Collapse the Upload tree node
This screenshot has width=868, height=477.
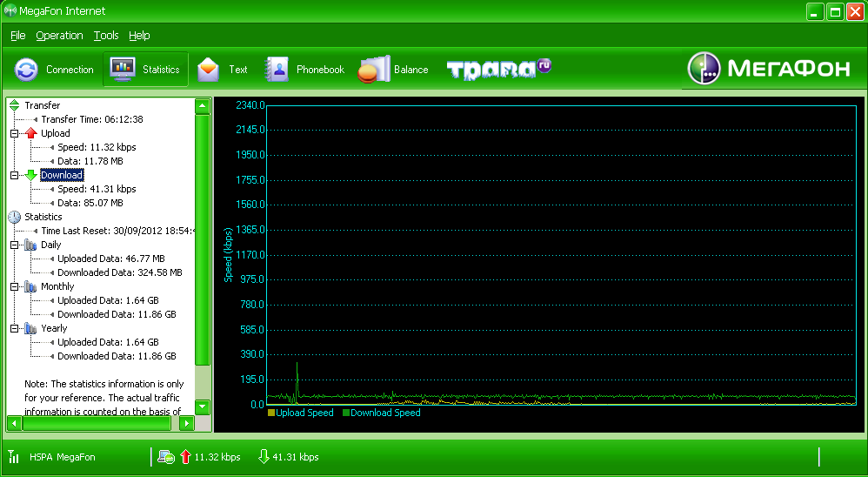point(15,133)
